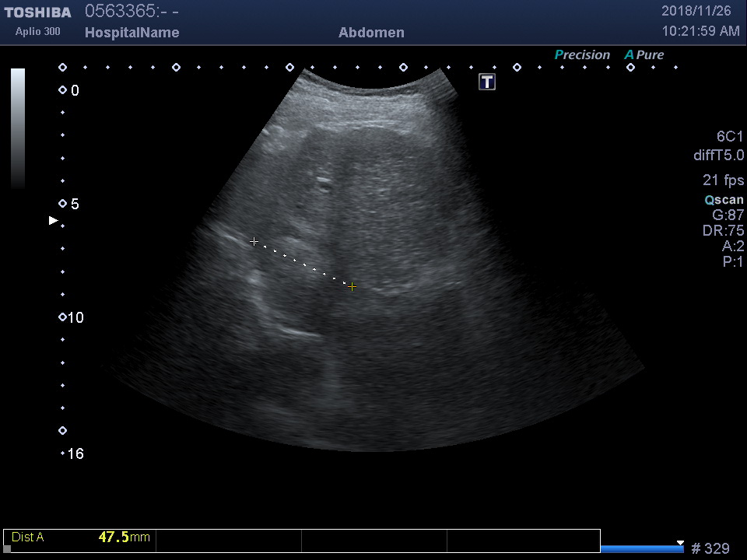This screenshot has height=560, width=747.
Task: Select the yellow caliper end cross
Action: pyautogui.click(x=352, y=286)
